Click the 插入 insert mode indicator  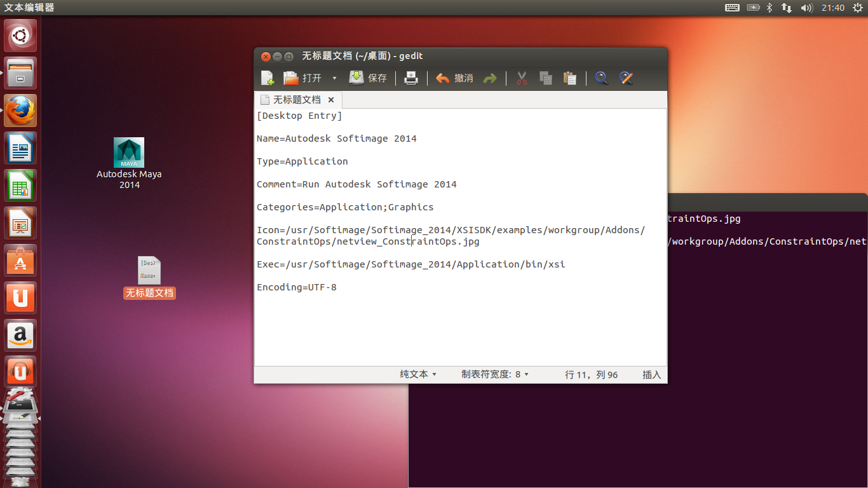652,375
